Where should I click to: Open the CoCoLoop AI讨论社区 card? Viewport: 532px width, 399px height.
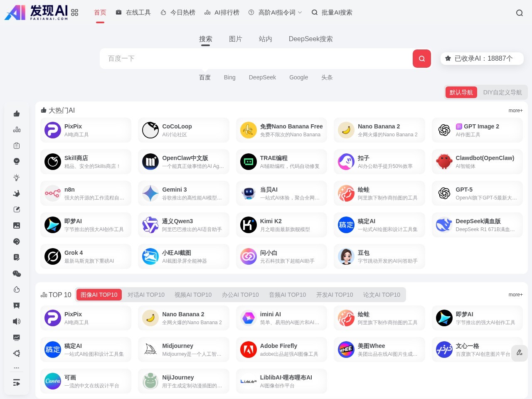coord(184,130)
